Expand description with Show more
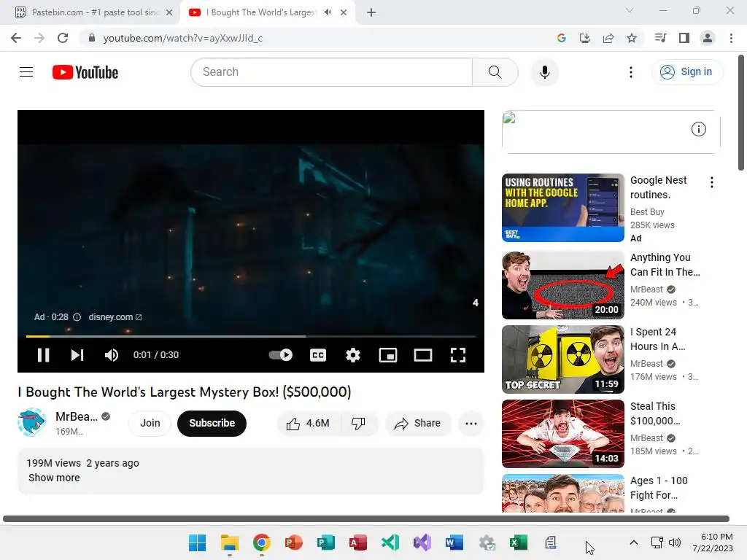The width and height of the screenshot is (747, 560). coord(54,478)
